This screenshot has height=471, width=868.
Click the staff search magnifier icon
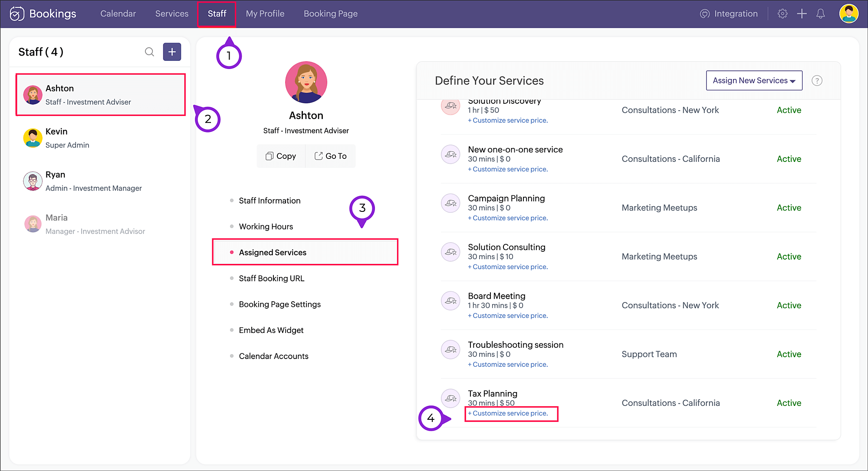click(149, 52)
